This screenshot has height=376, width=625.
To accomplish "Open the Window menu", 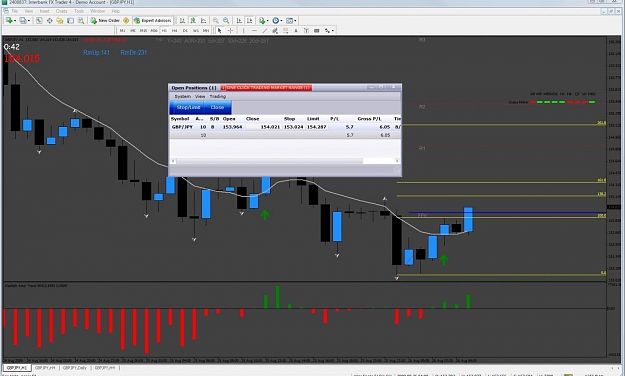I will click(x=97, y=11).
